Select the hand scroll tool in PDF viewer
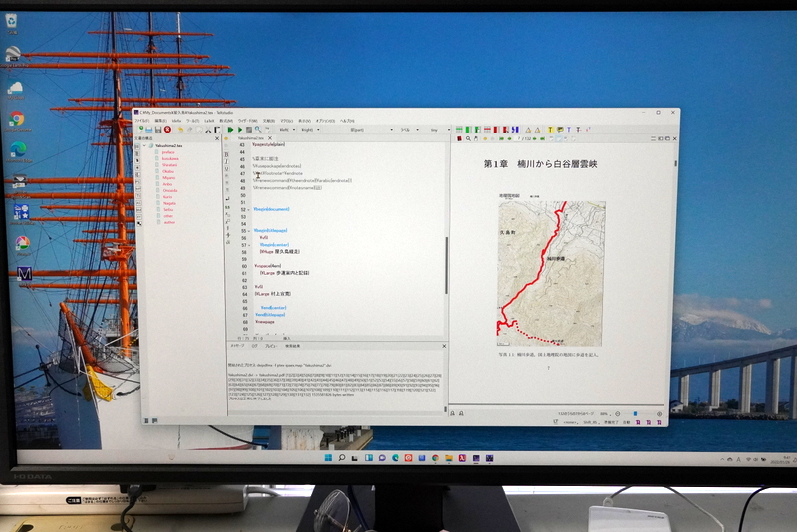Viewport: 797px width, 532px height. coord(476,138)
